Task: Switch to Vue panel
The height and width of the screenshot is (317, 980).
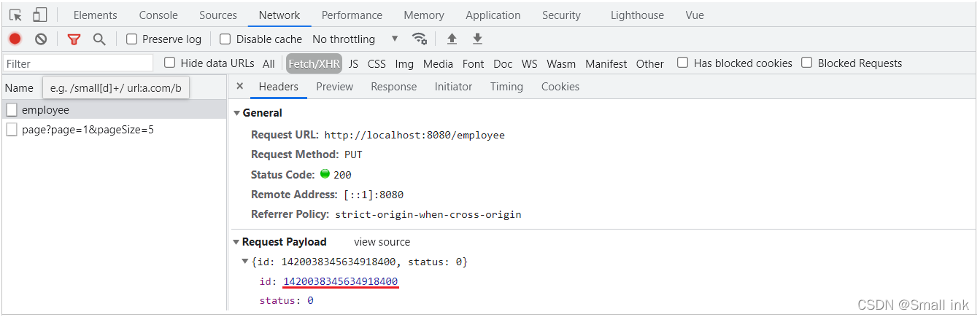Action: [x=695, y=15]
